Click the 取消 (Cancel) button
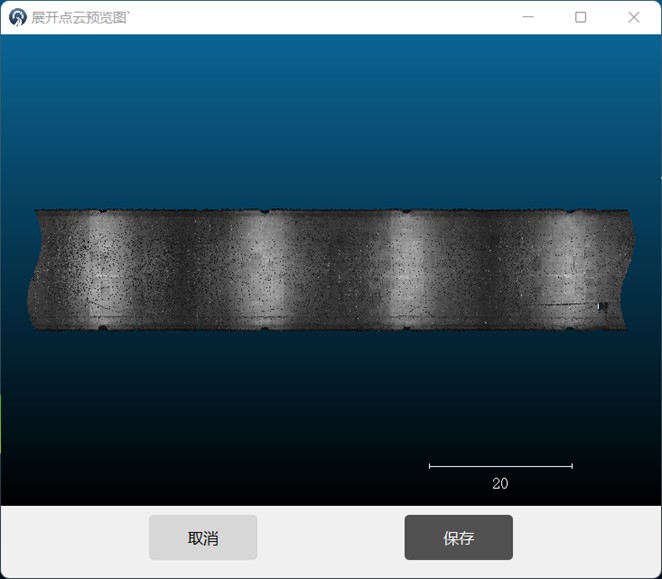Viewport: 662px width, 579px height. point(203,538)
